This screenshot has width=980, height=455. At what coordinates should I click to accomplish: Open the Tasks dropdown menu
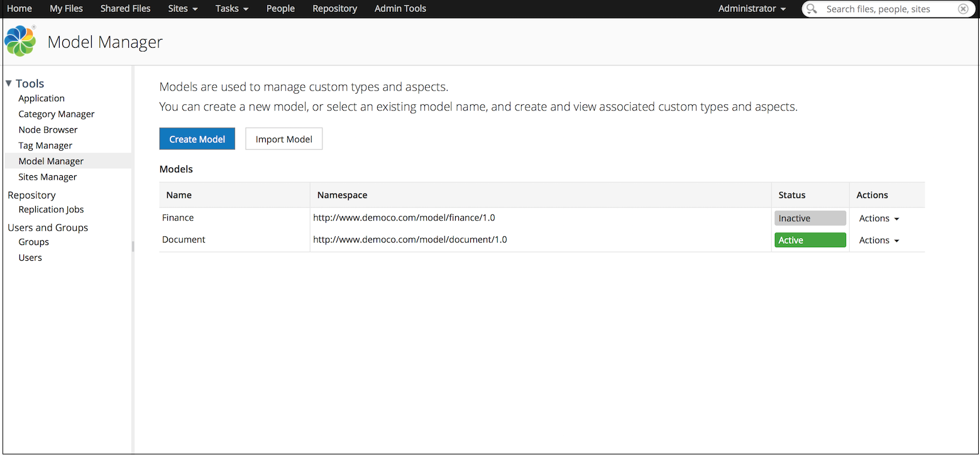231,9
